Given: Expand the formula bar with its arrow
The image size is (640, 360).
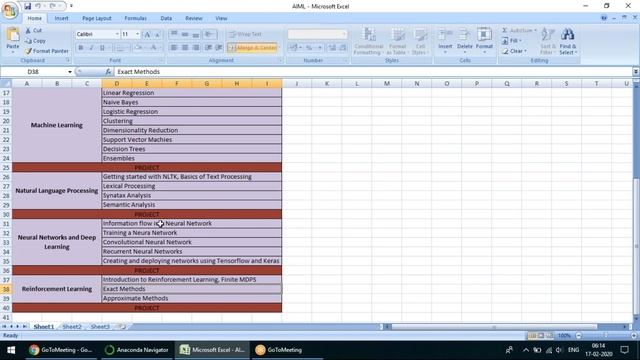Looking at the screenshot, I should coord(636,71).
